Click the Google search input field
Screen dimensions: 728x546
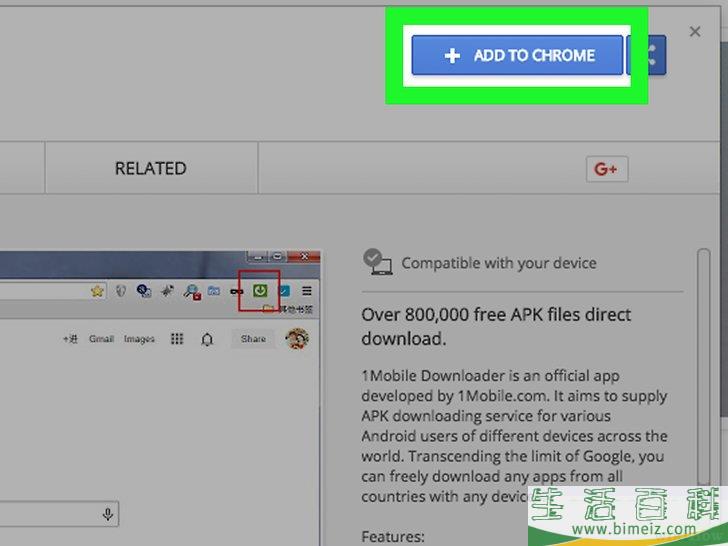click(x=59, y=514)
